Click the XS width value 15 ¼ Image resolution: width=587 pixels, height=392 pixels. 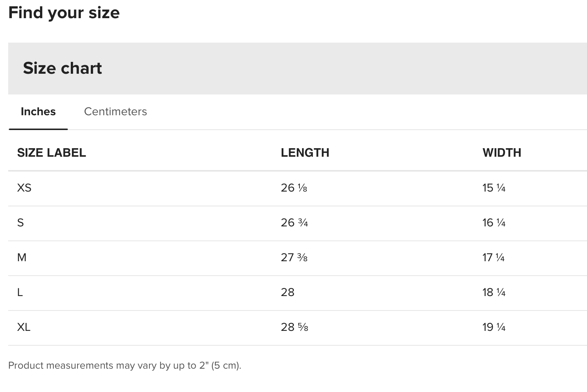[494, 188]
